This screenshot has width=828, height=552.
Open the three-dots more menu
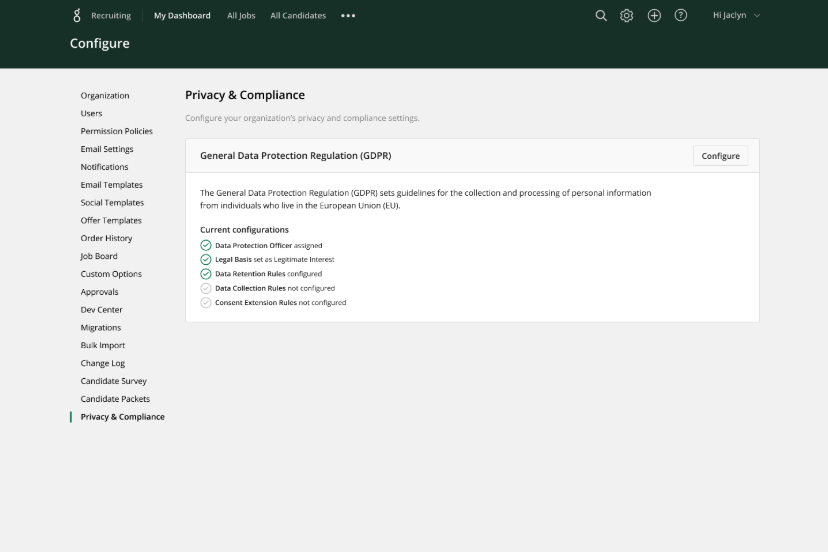(x=348, y=16)
